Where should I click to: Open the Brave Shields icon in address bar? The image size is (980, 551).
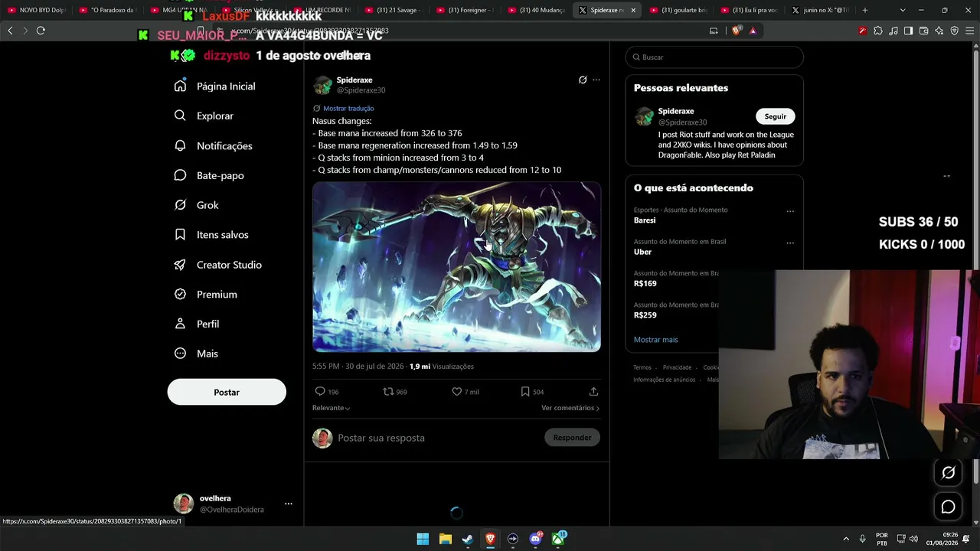point(737,31)
